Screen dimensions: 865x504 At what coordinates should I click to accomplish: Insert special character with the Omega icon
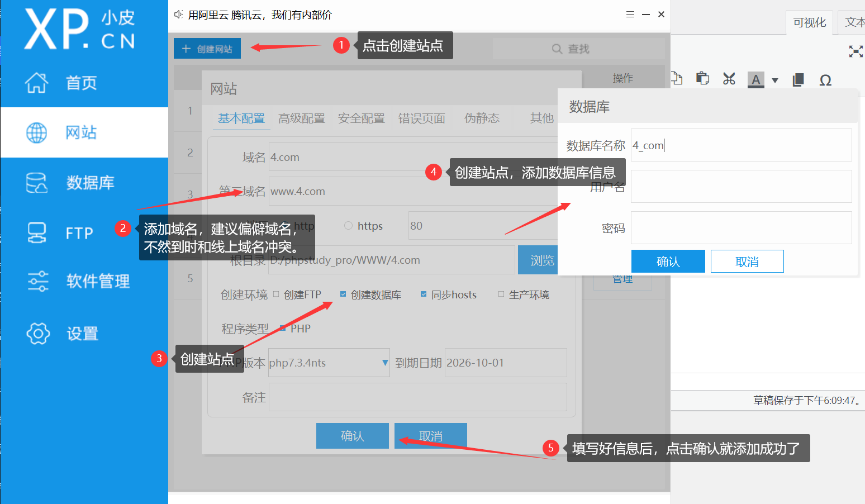(825, 80)
